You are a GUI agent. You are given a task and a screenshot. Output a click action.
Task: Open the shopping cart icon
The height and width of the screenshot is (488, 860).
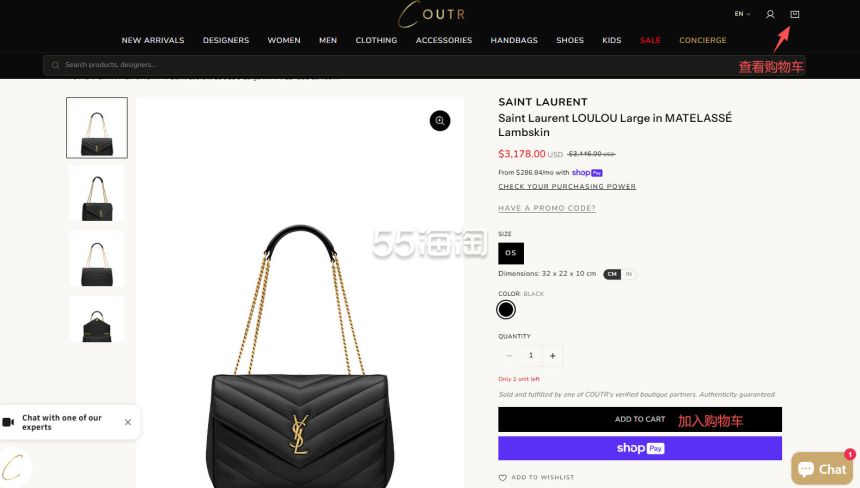pos(794,14)
